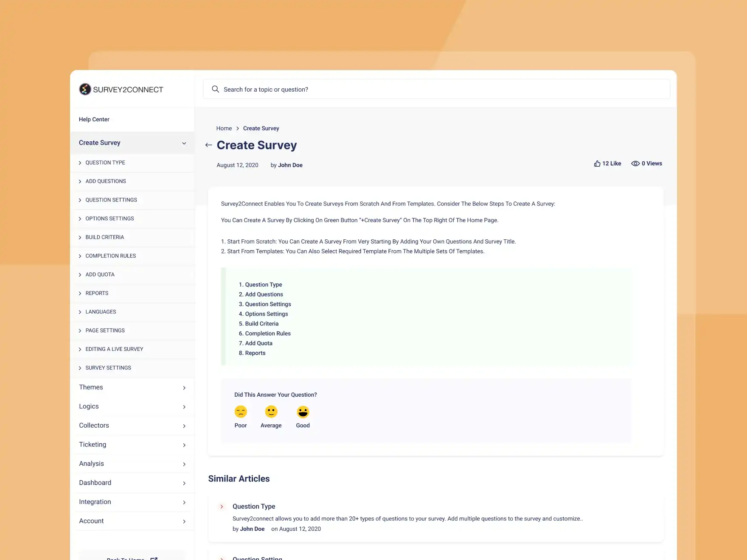Image resolution: width=747 pixels, height=560 pixels.
Task: Expand the Account sidebar section
Action: pyautogui.click(x=184, y=521)
